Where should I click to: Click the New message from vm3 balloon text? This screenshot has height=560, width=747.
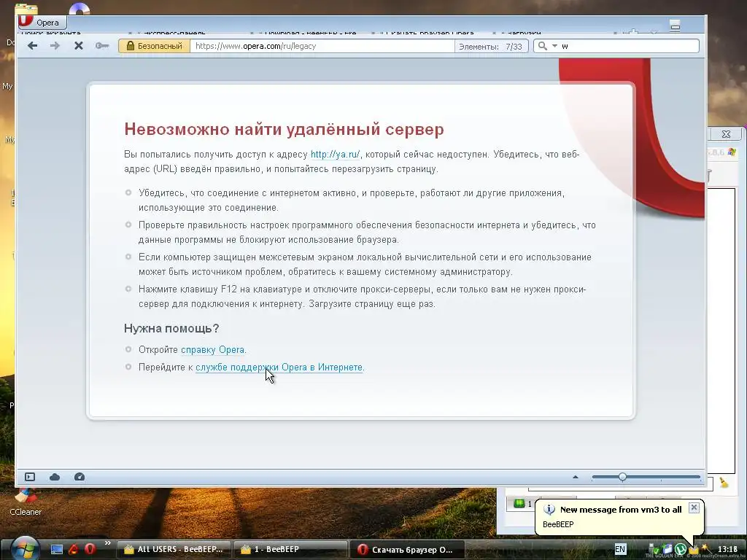click(621, 510)
